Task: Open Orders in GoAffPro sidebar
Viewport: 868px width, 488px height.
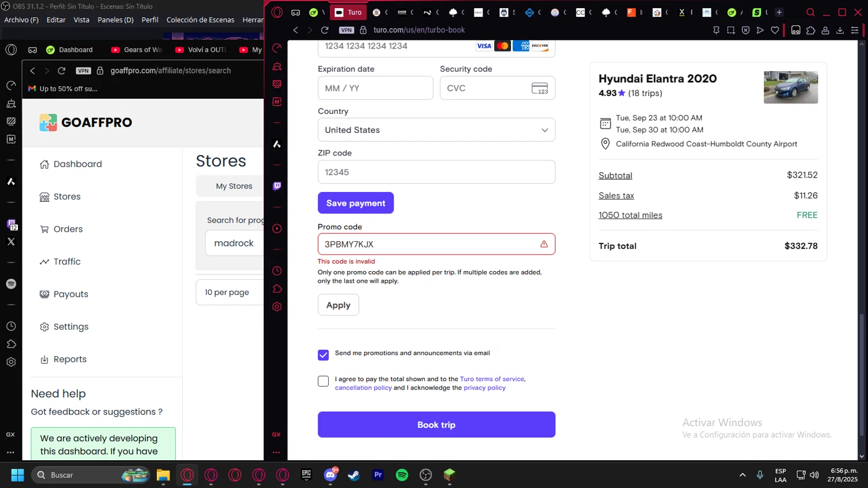Action: 61,230
